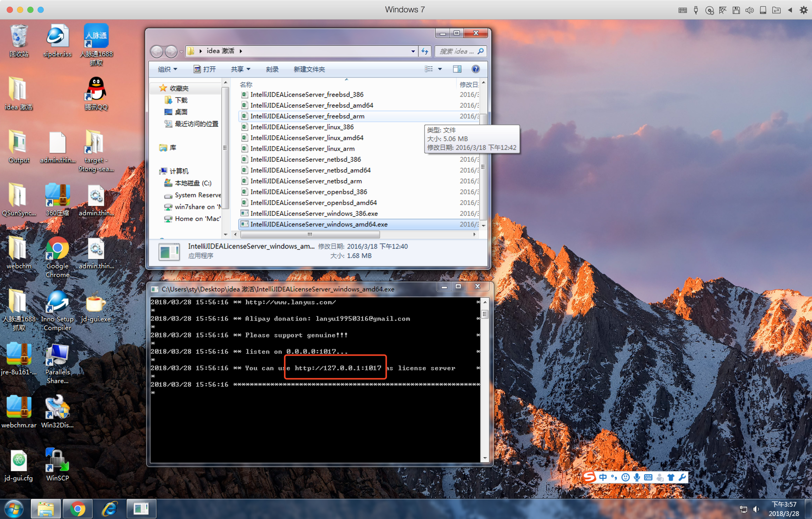Open Parallels Shared Folders shortcut
The width and height of the screenshot is (812, 519).
[x=57, y=363]
